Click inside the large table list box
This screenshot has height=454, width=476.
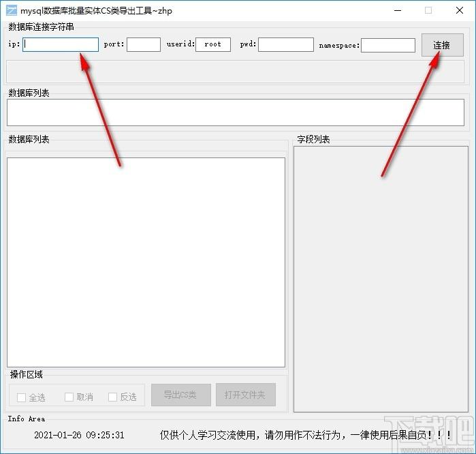[x=146, y=262]
